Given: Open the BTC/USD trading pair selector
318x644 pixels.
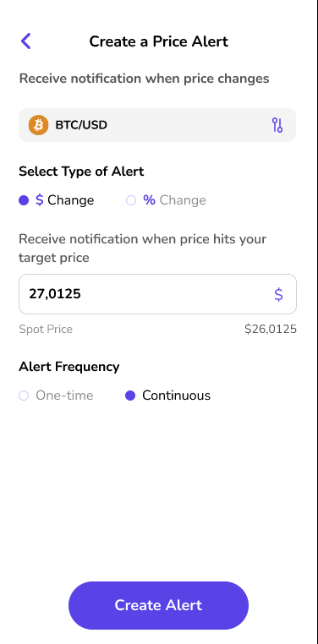Looking at the screenshot, I should click(x=157, y=125).
